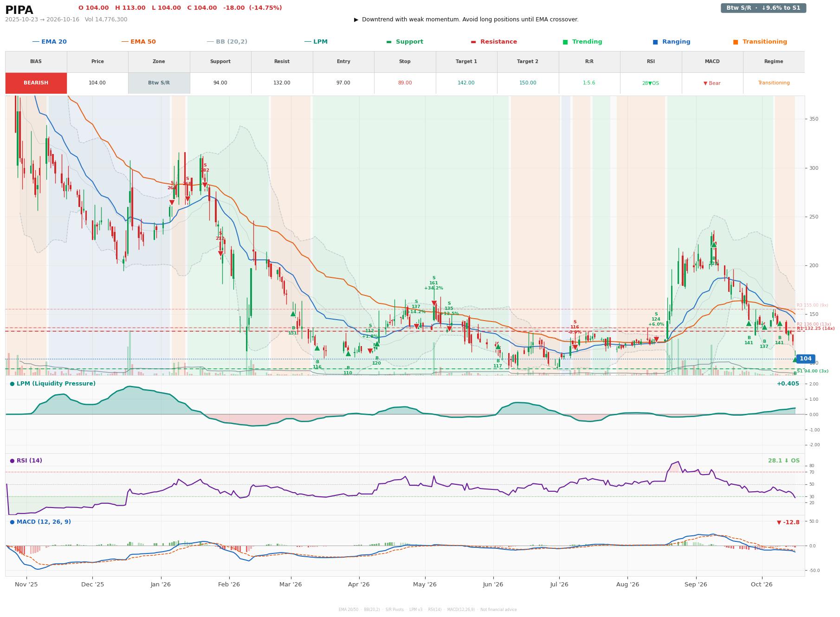
Task: Click the Zone column header
Action: 159,62
